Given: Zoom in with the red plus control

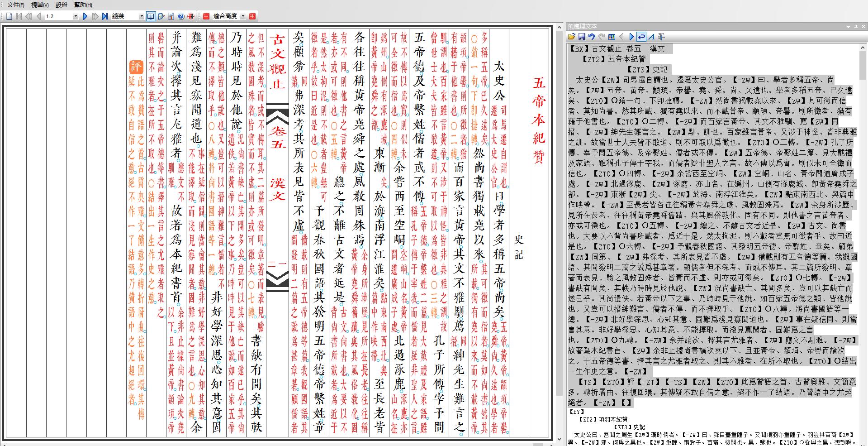Looking at the screenshot, I should pos(251,16).
